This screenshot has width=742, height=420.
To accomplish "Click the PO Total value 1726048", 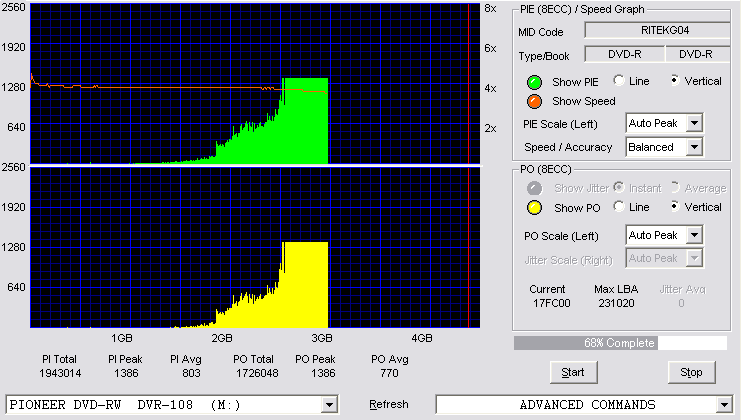I will 257,373.
